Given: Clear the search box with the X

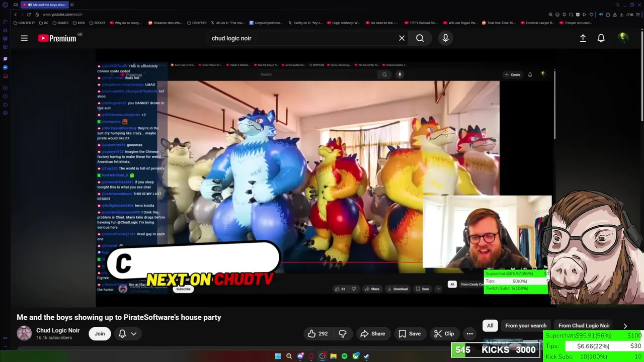Looking at the screenshot, I should click(x=401, y=38).
